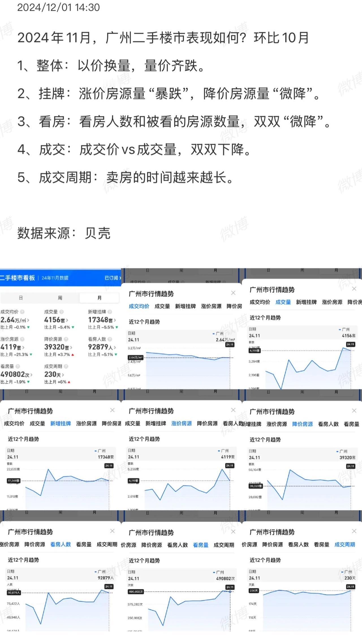Close the panel with 涨价房源 tab highlighted
The height and width of the screenshot is (644, 362).
233,410
